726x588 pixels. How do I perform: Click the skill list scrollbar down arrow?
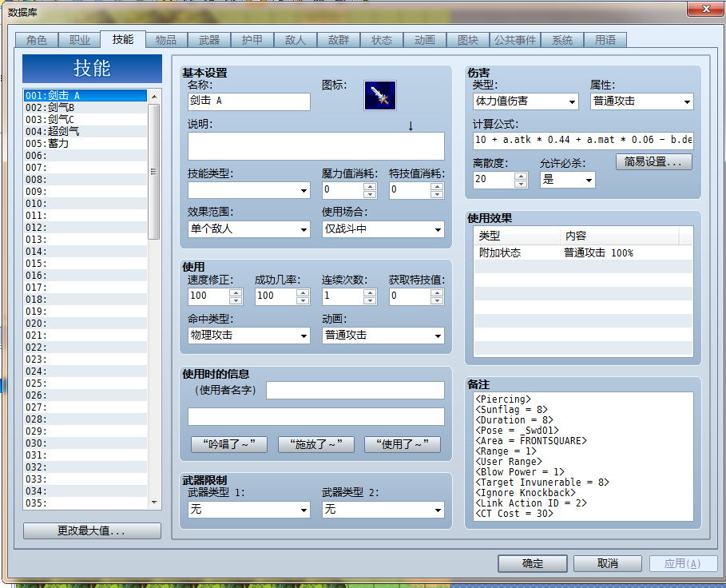point(154,503)
